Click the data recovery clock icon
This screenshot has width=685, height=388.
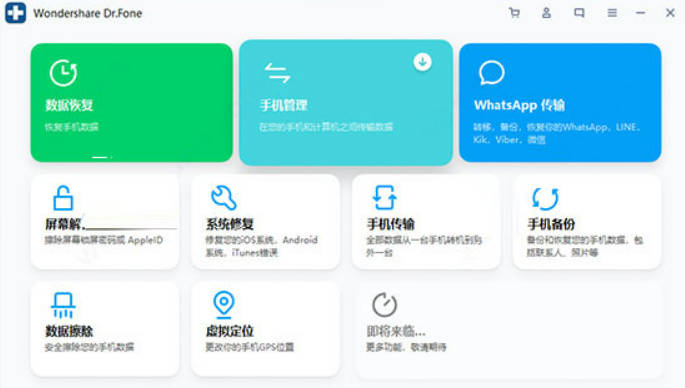[63, 73]
